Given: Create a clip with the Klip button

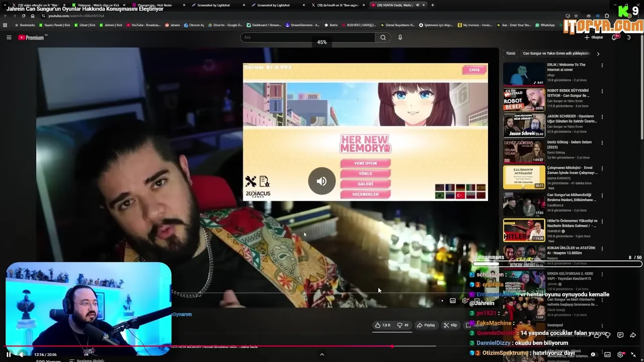Looking at the screenshot, I should (450, 325).
